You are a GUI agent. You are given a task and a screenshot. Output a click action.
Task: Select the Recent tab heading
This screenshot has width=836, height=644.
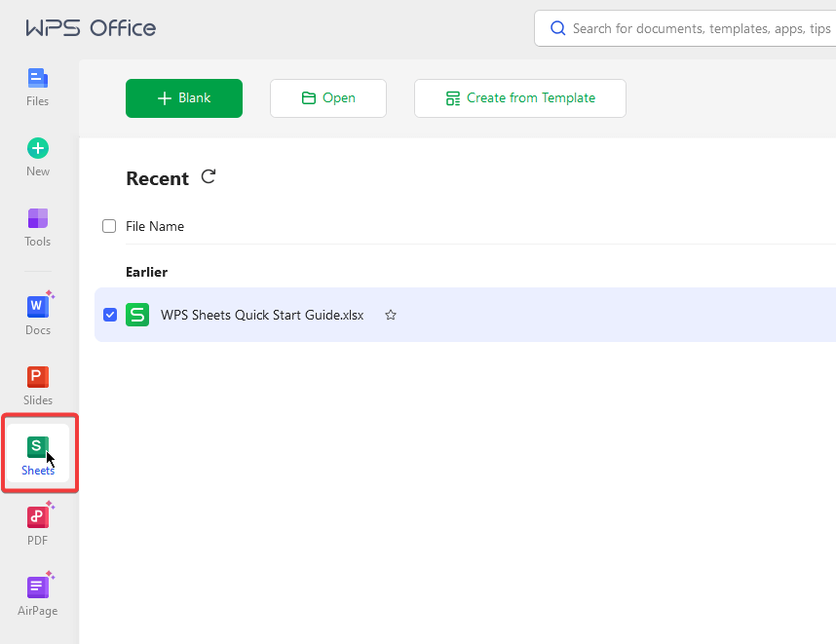(157, 178)
